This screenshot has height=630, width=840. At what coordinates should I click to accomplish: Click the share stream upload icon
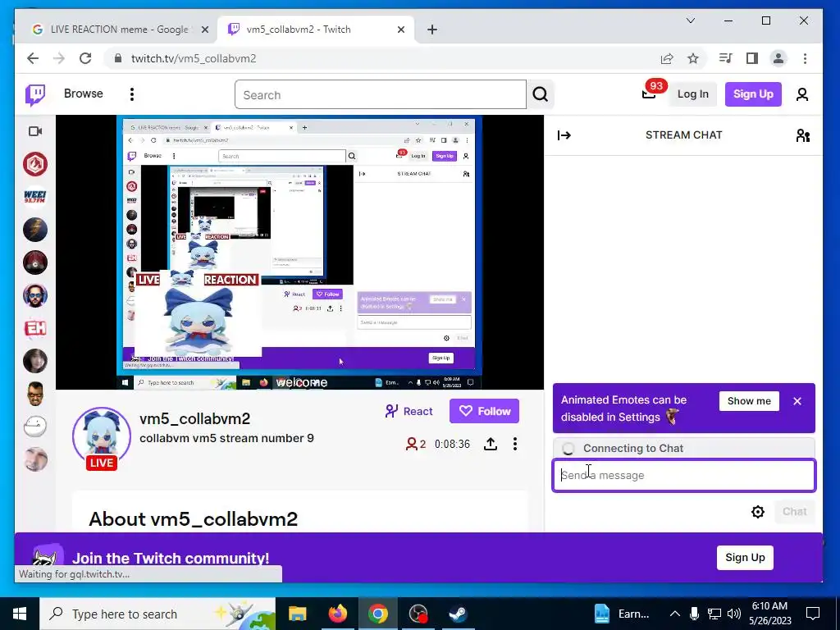491,444
